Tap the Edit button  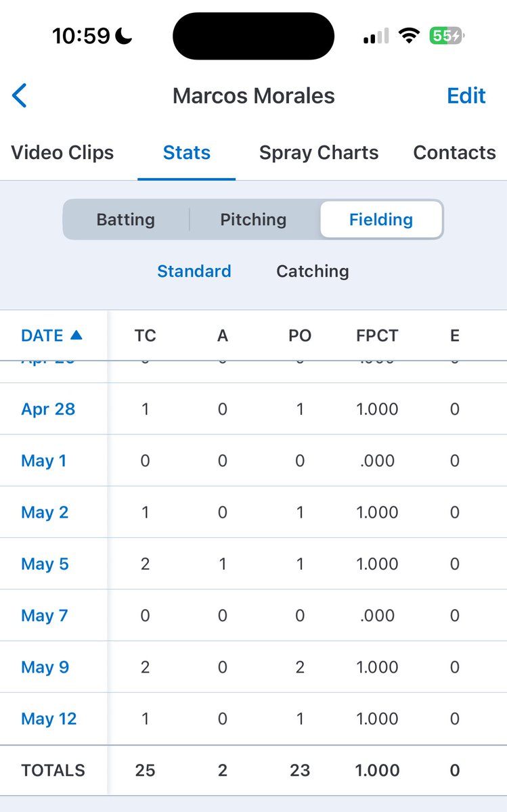(466, 95)
